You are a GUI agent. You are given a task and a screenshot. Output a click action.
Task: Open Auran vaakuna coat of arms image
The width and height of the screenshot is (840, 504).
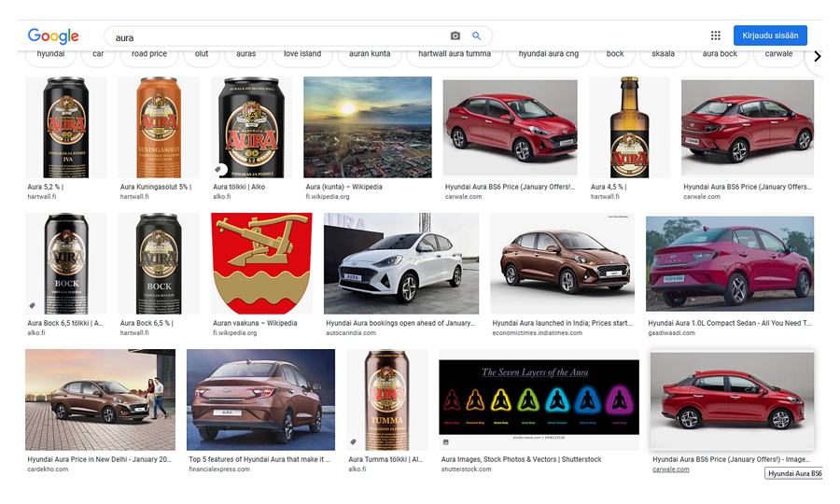tap(261, 263)
